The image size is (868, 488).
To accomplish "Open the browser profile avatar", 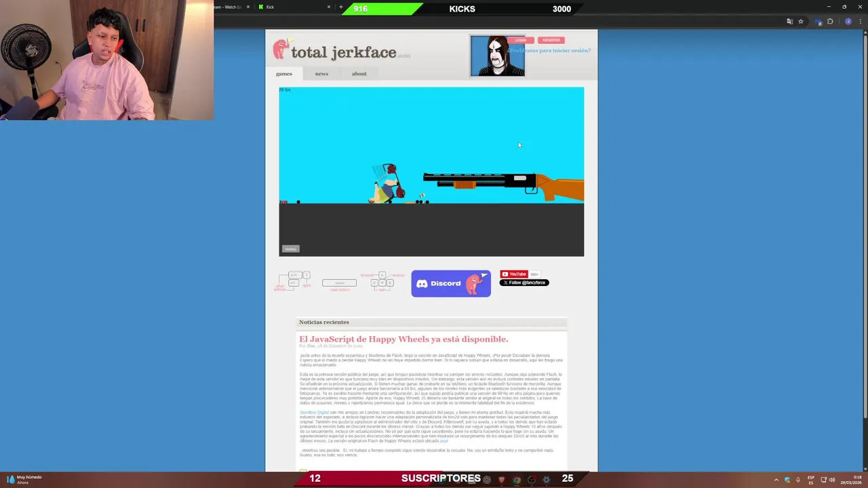I will 848,22.
